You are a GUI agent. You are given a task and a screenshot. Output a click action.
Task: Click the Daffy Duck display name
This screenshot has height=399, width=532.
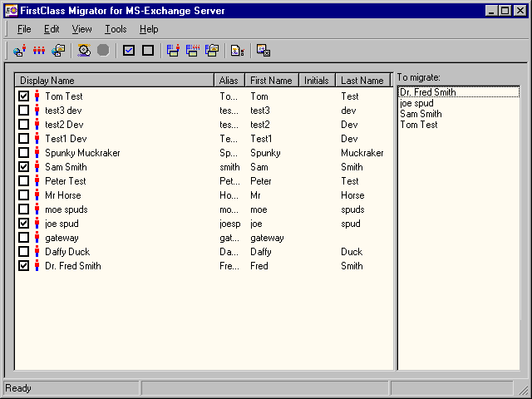coord(67,252)
